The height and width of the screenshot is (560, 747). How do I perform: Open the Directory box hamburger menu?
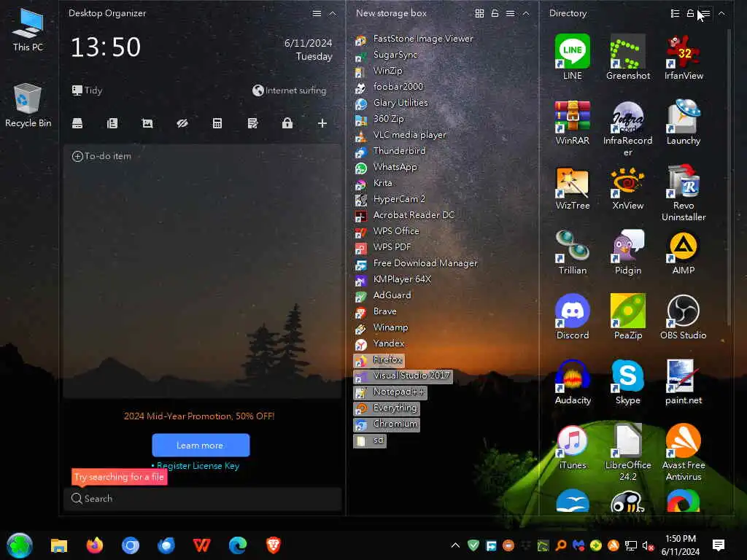(705, 13)
